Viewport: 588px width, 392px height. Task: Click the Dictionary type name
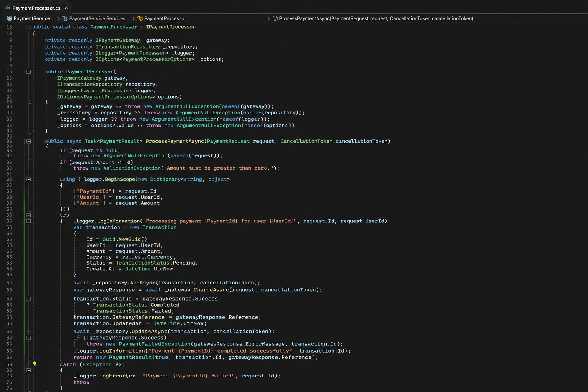[165, 179]
